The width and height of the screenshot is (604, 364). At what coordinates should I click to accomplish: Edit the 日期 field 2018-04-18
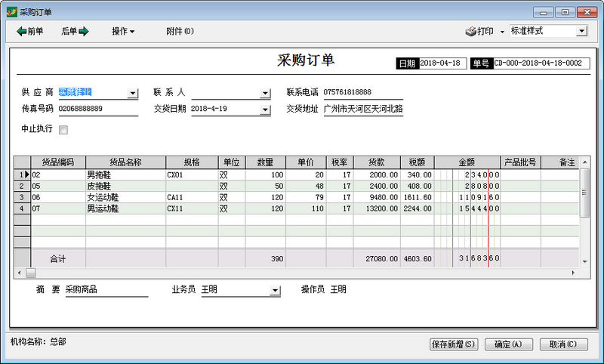(442, 63)
